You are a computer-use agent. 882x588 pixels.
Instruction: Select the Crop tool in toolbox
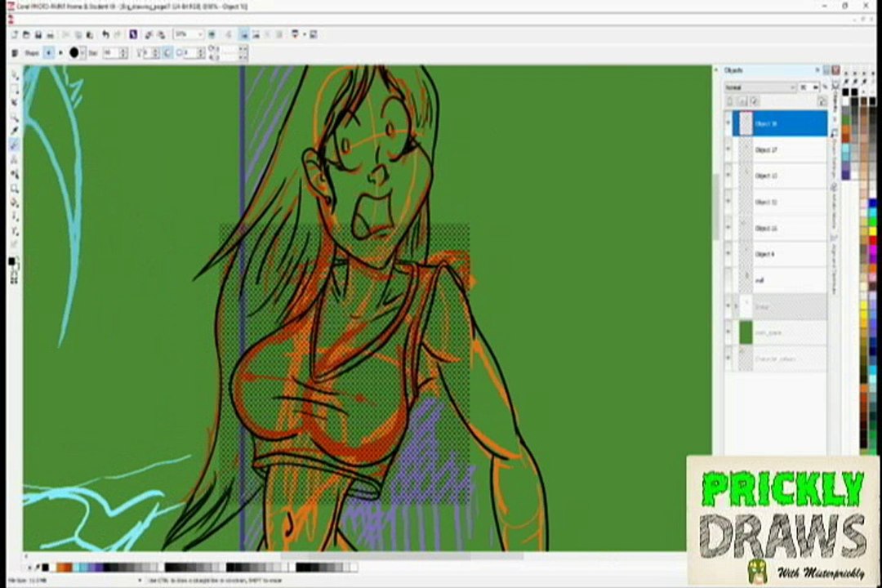click(14, 104)
